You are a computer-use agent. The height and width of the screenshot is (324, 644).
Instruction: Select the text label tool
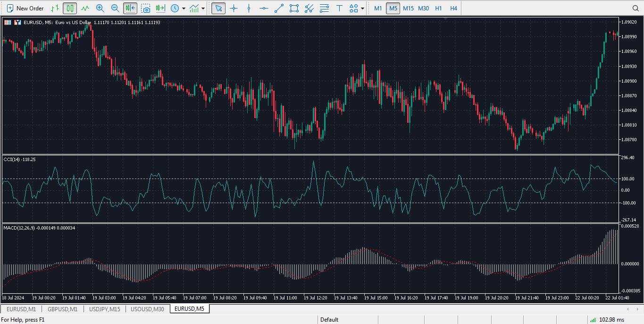339,8
